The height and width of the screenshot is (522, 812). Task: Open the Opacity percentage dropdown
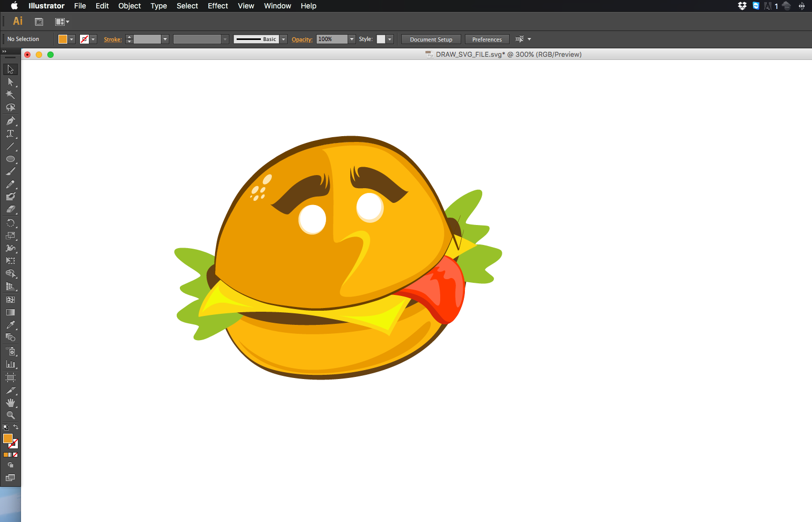click(352, 39)
